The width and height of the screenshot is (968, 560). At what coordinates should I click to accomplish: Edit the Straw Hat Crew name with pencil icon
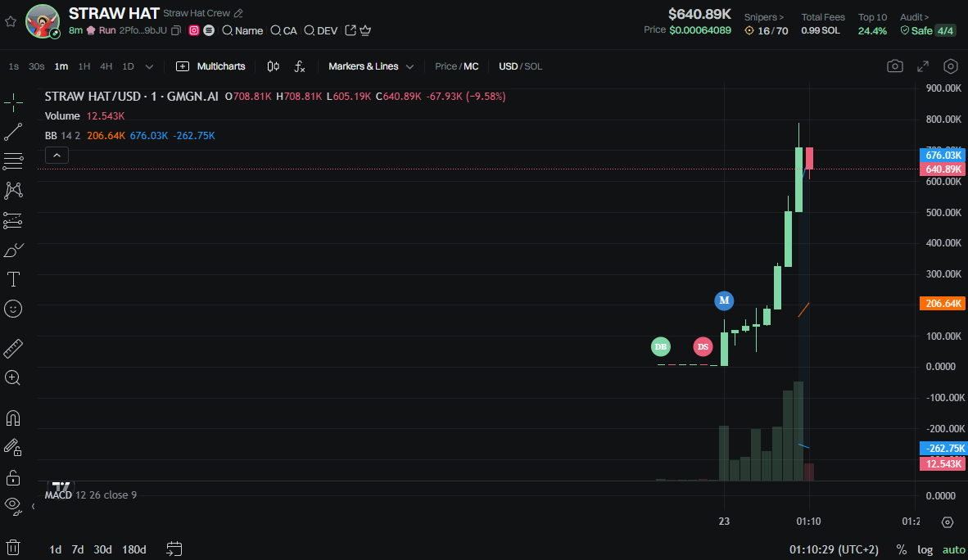pos(238,13)
